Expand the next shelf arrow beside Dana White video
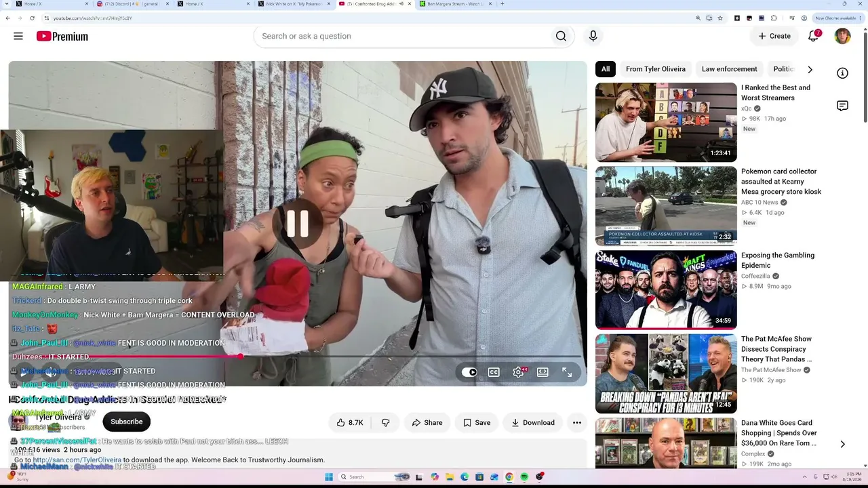The height and width of the screenshot is (488, 868). [842, 445]
